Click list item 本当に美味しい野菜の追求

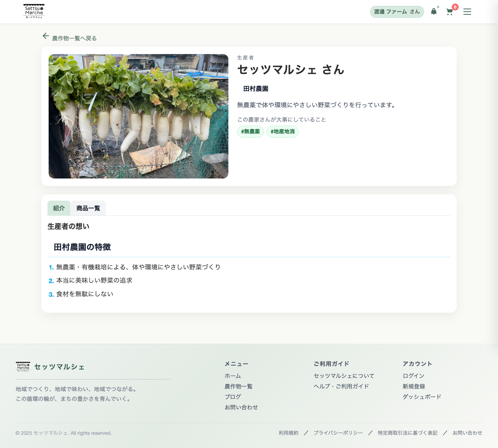click(x=94, y=280)
